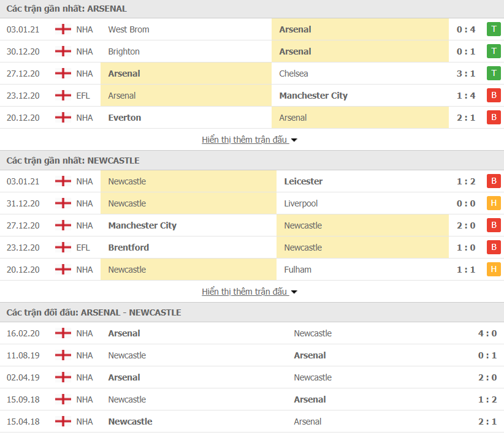Click the orange H badge for Fulham match

(494, 270)
